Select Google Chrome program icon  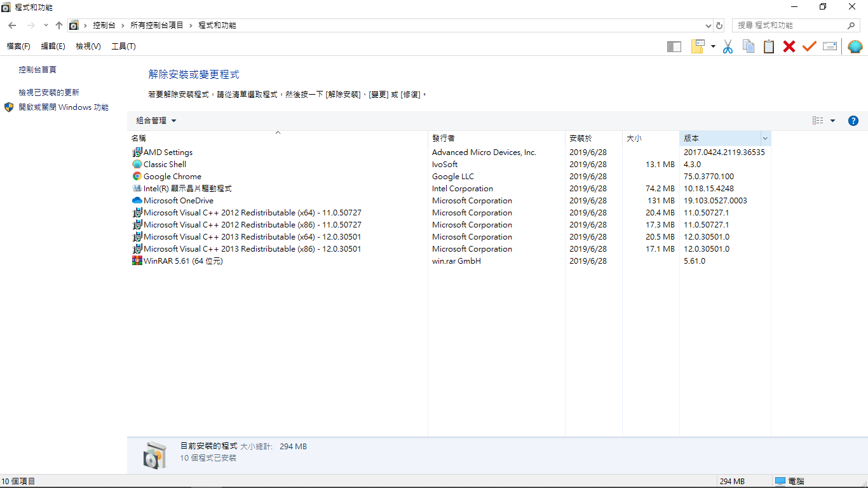click(x=137, y=177)
